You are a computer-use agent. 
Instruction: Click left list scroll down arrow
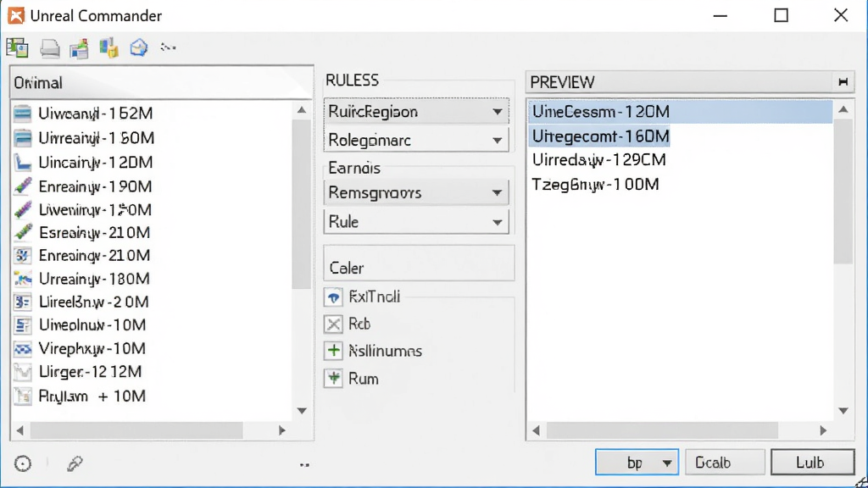click(x=302, y=411)
